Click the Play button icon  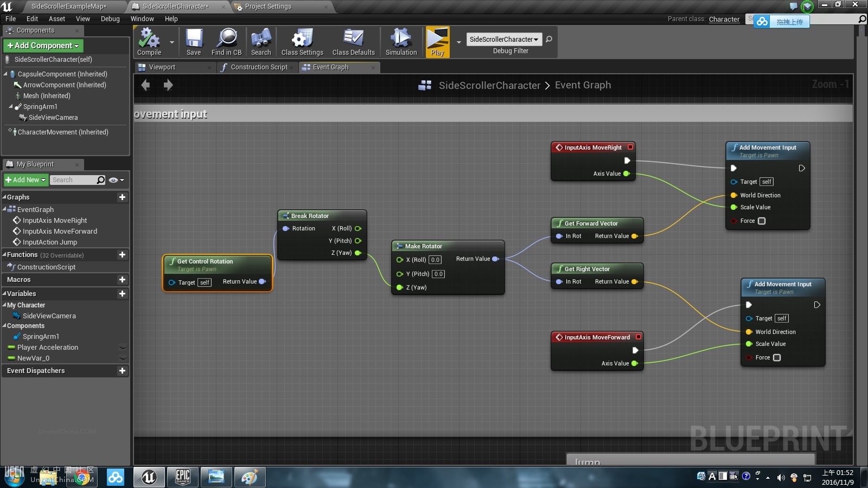coord(437,42)
